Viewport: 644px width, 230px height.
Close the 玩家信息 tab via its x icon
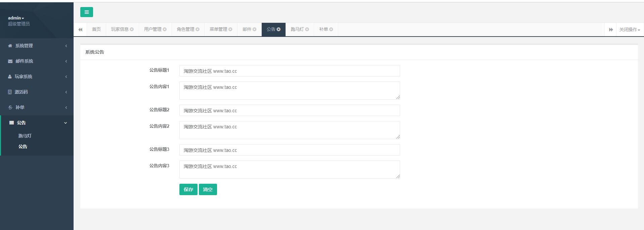pos(132,30)
